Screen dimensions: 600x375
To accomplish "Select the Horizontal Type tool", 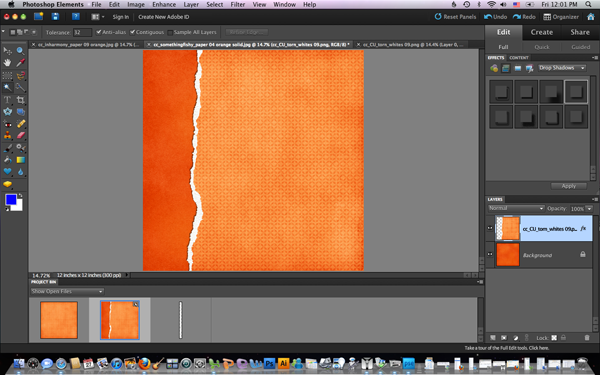I will tap(7, 100).
